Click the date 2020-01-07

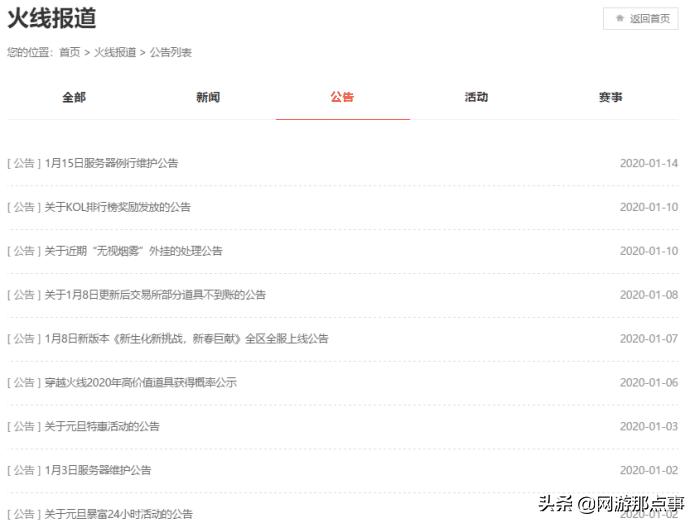649,338
